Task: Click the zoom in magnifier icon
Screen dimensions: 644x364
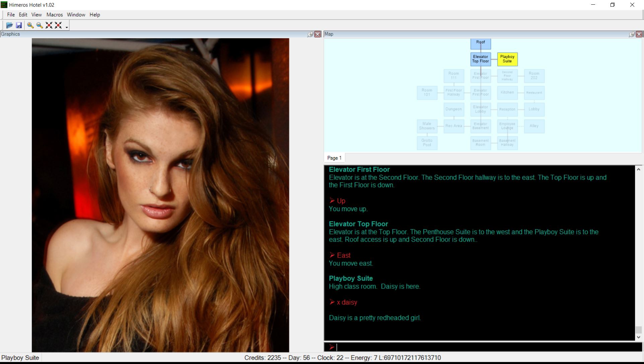Action: point(30,25)
